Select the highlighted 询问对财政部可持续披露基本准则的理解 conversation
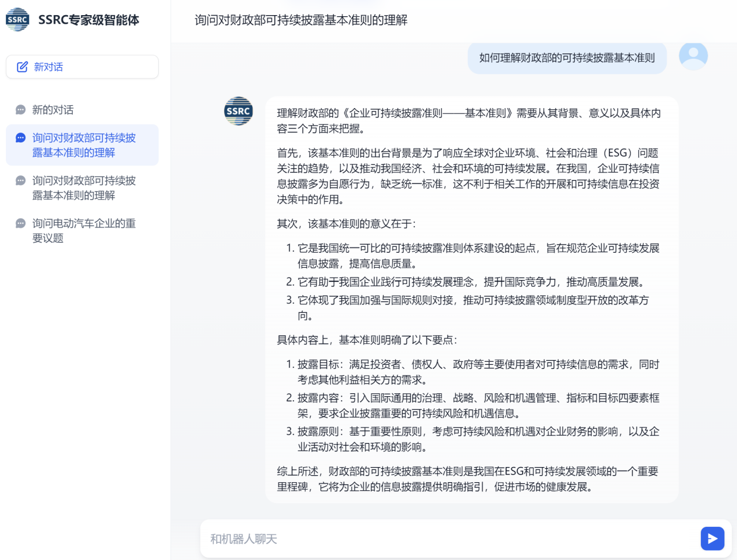 pyautogui.click(x=84, y=145)
